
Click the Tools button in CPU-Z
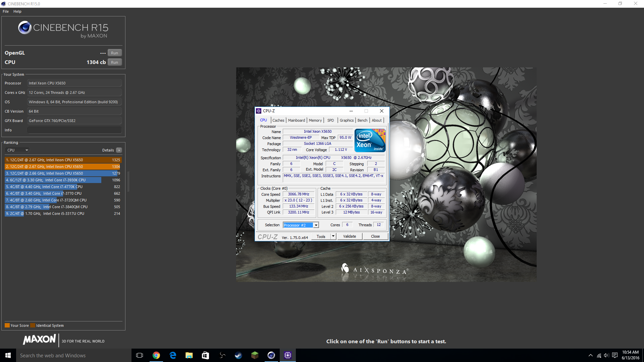pos(321,236)
